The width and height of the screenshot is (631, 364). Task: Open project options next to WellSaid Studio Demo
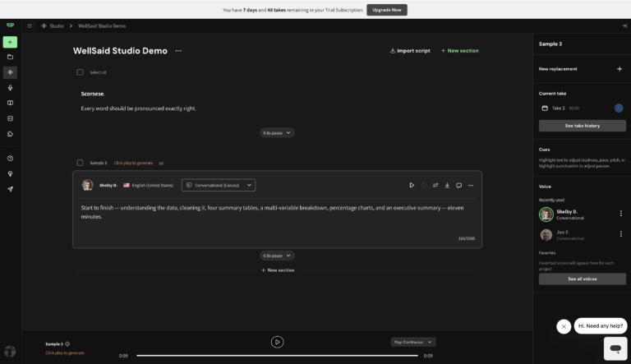pos(178,51)
